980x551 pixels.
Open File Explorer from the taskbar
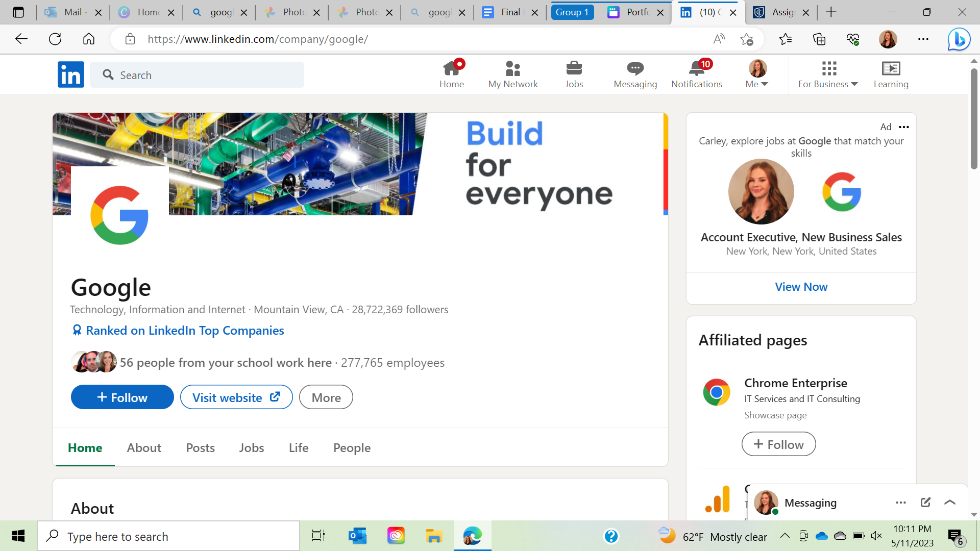(x=434, y=536)
